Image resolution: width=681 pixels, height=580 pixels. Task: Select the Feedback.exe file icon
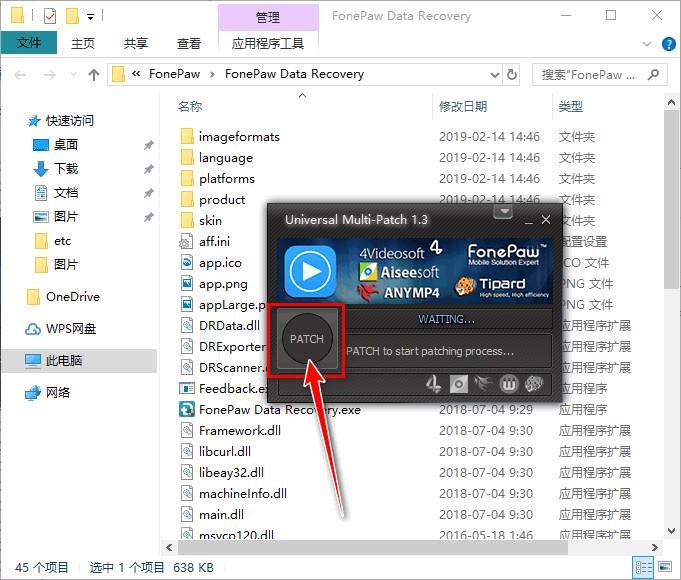(187, 388)
